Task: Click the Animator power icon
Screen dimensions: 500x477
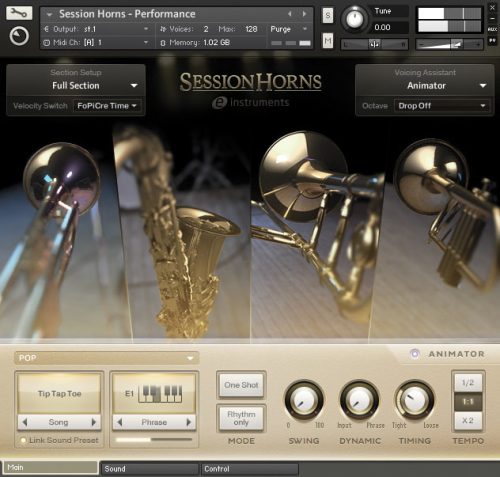Action: coord(414,354)
